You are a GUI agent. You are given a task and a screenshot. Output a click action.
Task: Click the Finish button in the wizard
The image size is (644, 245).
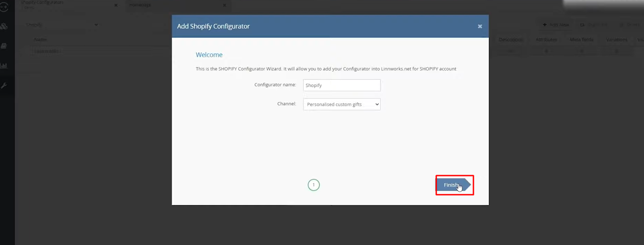click(x=454, y=185)
